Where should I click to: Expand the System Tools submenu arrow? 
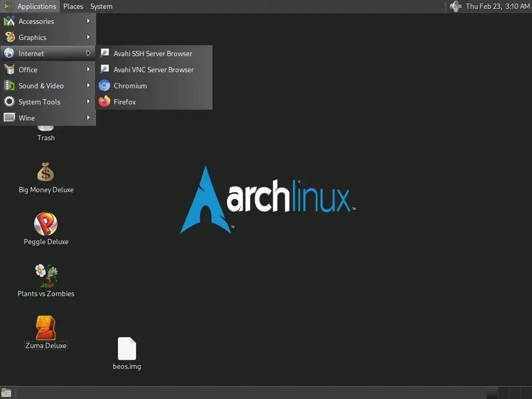tap(88, 101)
